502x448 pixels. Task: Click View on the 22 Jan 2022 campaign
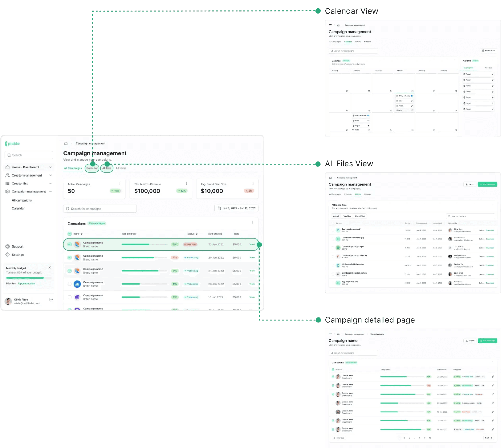coord(252,244)
